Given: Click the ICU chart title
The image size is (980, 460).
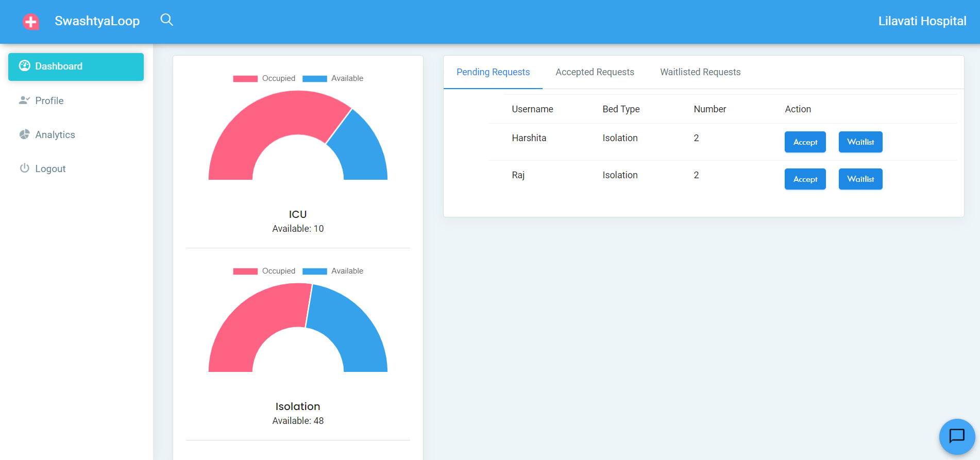Looking at the screenshot, I should click(298, 214).
